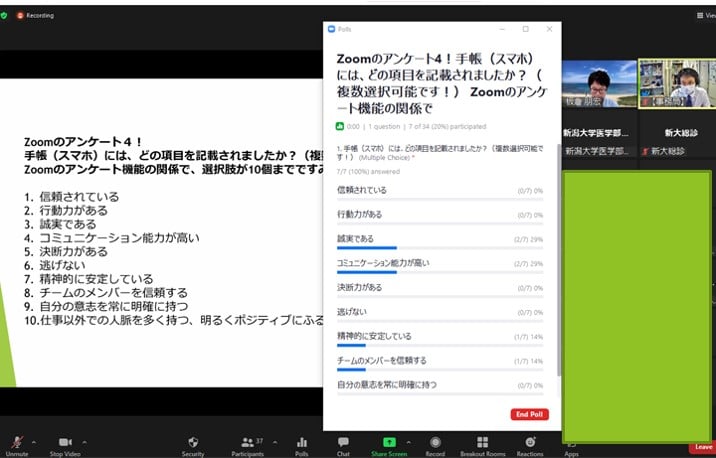The image size is (716, 458).
Task: Select the コミュニケーション能力が高い result bar
Action: coord(440,272)
